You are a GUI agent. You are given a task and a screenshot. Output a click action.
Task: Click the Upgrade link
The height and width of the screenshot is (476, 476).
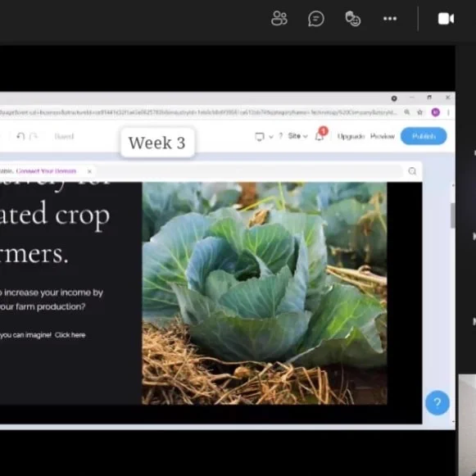[x=351, y=136]
